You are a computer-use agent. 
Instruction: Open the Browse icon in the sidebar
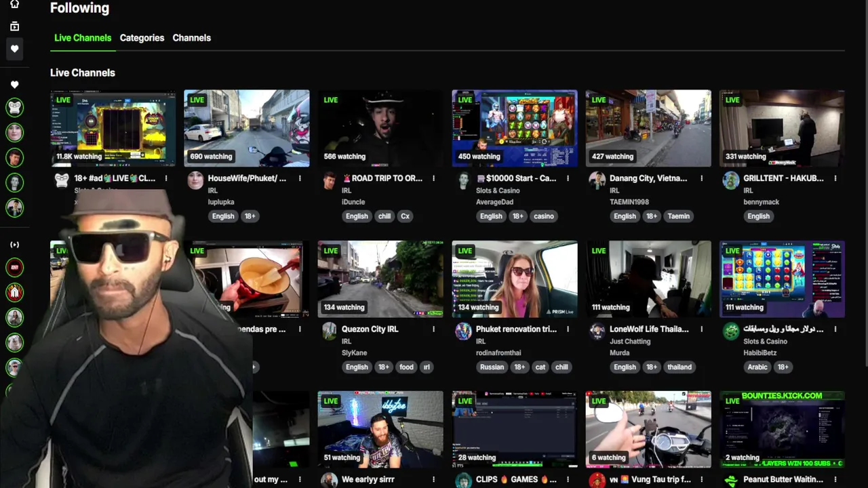14,26
